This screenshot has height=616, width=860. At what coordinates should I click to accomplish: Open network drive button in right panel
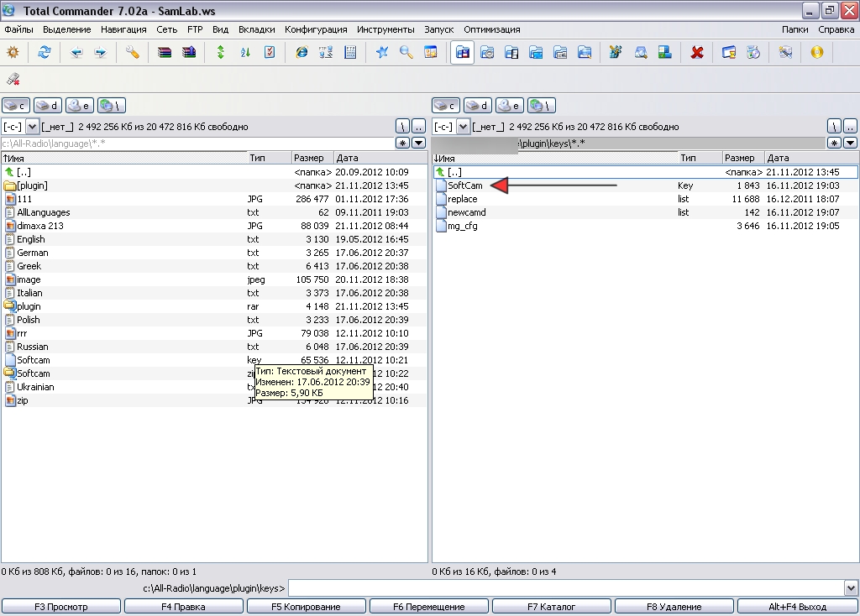[542, 105]
